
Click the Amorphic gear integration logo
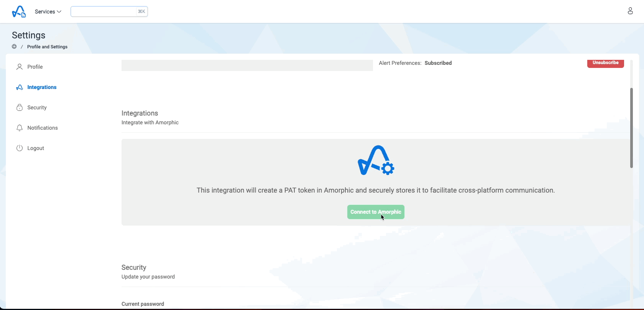[376, 160]
